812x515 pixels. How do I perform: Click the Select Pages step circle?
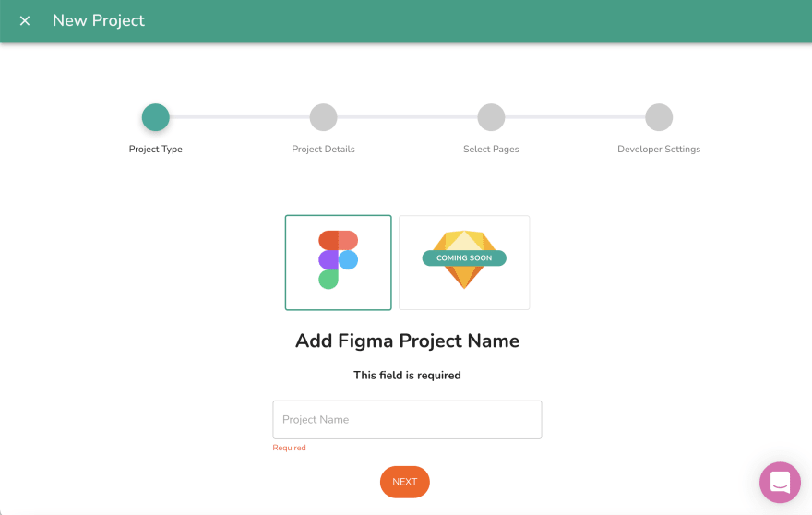pos(491,117)
